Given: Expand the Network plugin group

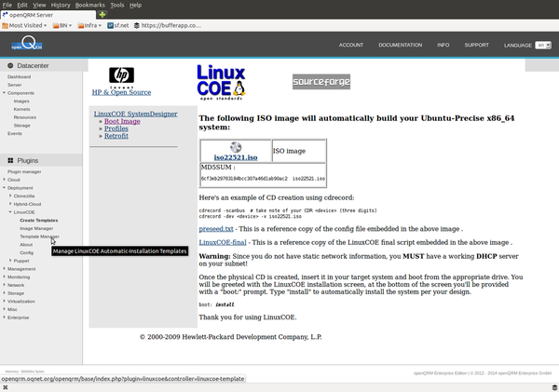Looking at the screenshot, I should tap(5, 285).
